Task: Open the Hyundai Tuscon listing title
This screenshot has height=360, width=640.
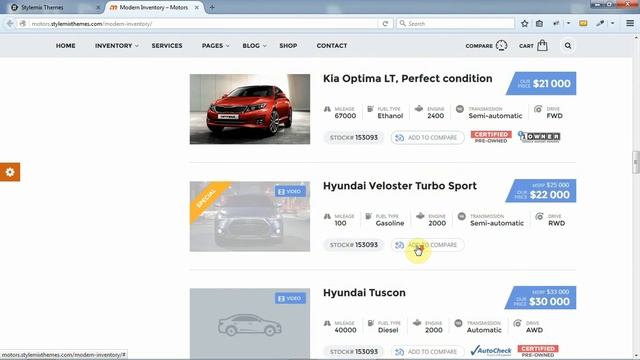Action: coord(364,293)
